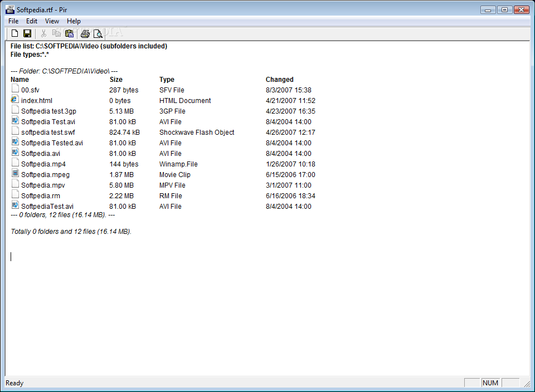This screenshot has height=392, width=535.
Task: Click the date 6/16/2006 18:34
Action: 291,195
